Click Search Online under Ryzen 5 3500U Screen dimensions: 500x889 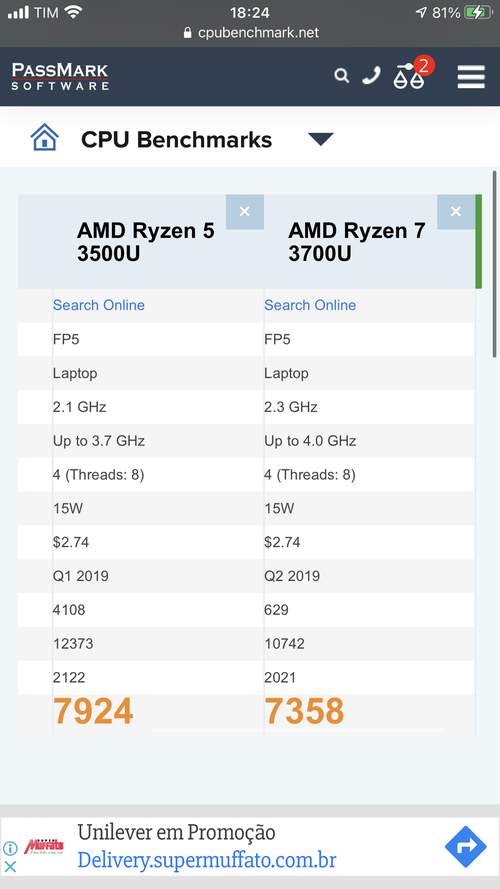click(99, 305)
